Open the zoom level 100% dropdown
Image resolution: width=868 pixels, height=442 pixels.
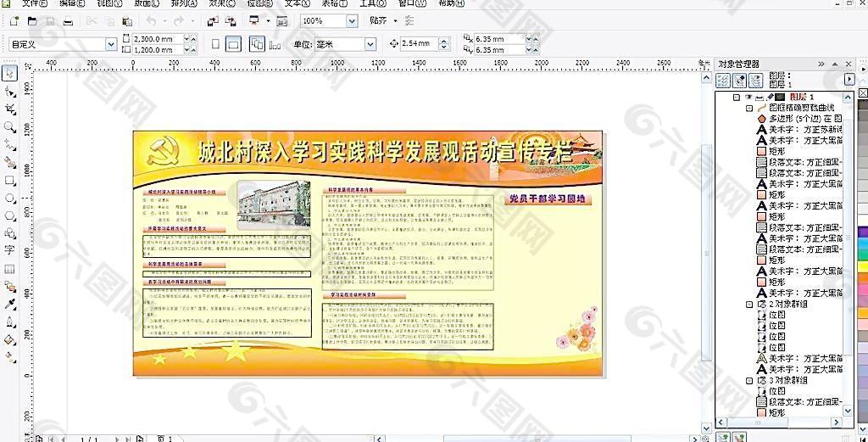point(351,20)
